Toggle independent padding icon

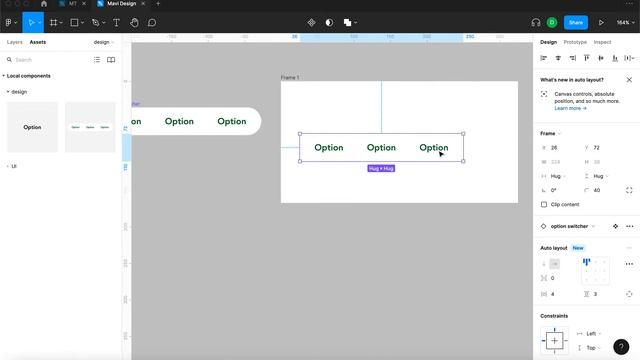tap(629, 294)
